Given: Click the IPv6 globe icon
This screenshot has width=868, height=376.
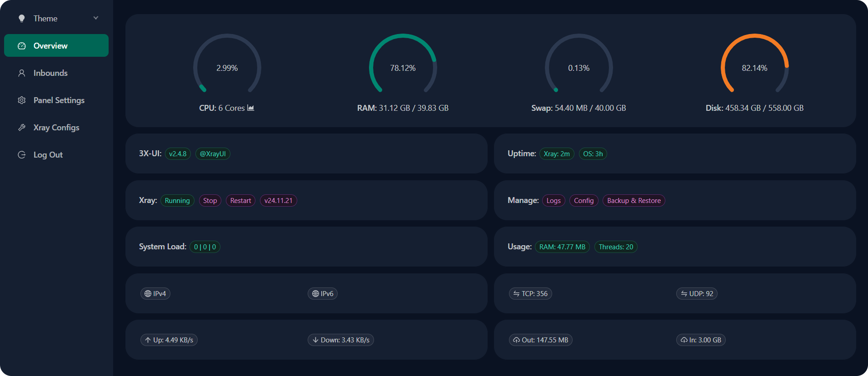Looking at the screenshot, I should (315, 294).
